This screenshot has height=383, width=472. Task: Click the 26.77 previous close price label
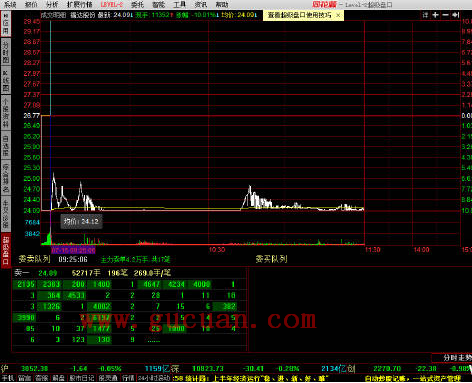[x=32, y=115]
